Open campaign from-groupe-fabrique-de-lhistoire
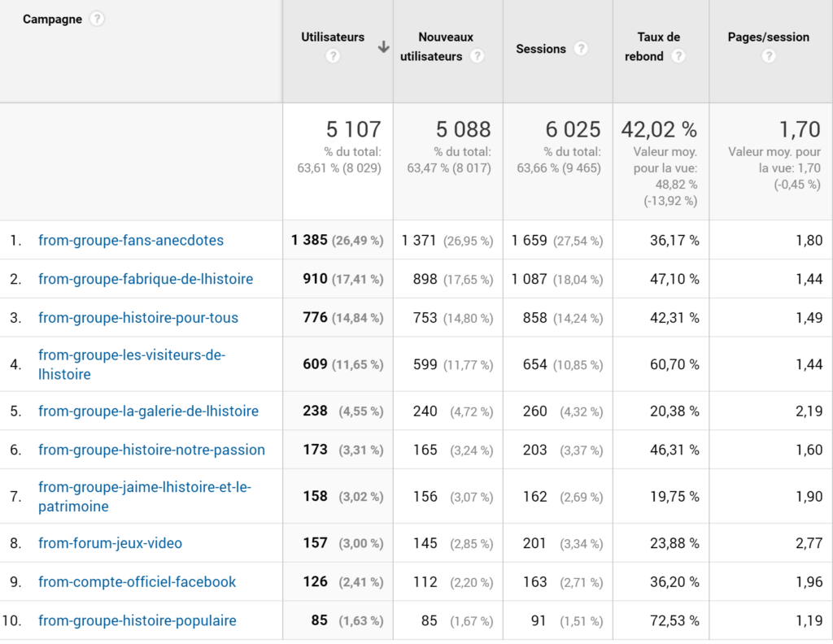The height and width of the screenshot is (644, 833). pos(146,279)
